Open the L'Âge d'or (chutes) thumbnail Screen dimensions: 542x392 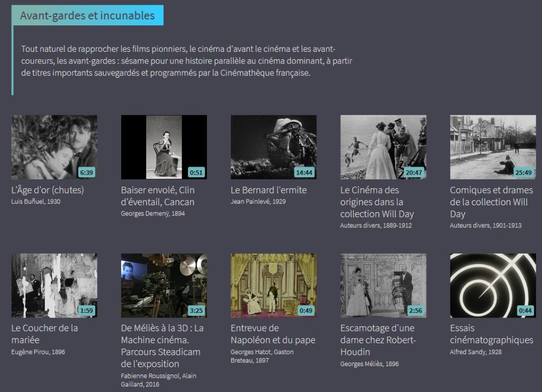tap(54, 147)
